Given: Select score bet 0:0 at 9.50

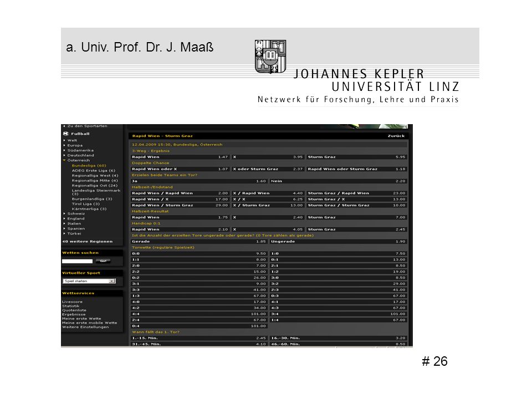Looking at the screenshot, I should [199, 254].
